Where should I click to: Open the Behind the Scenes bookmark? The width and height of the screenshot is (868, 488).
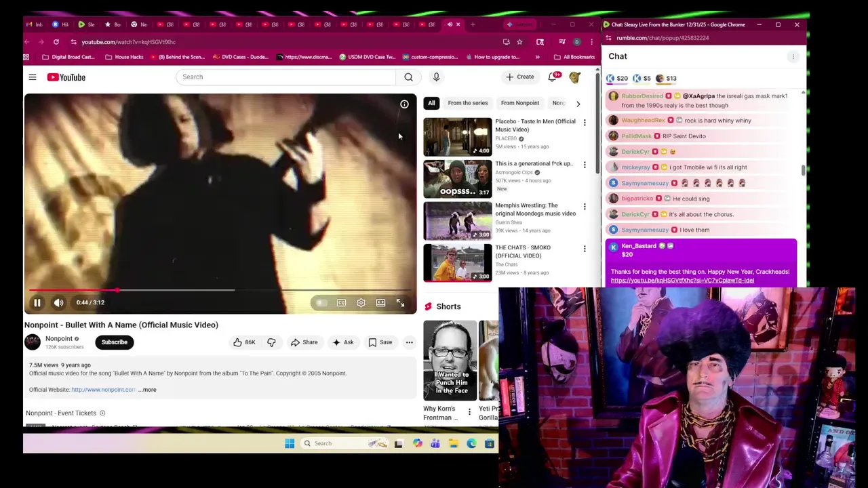pos(176,57)
